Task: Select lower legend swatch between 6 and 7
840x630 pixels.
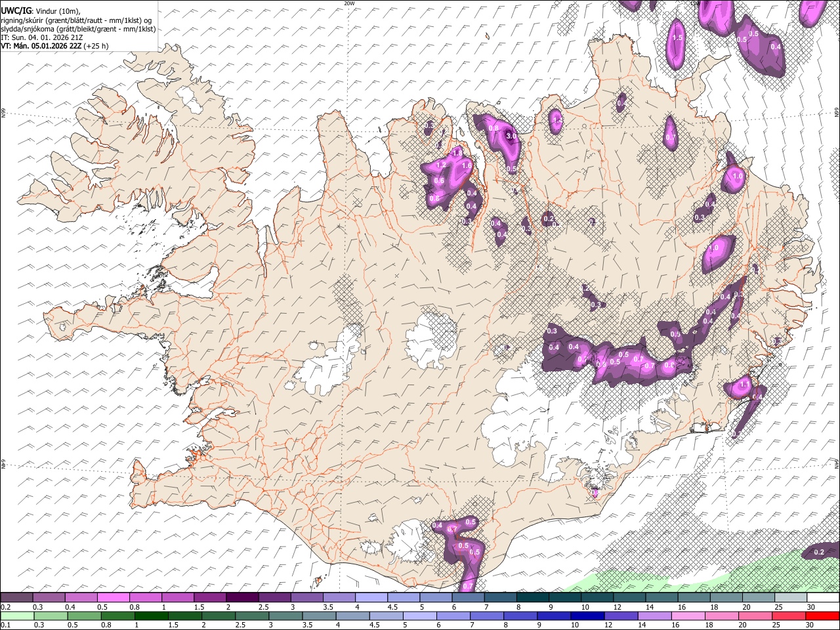Action: pyautogui.click(x=452, y=616)
